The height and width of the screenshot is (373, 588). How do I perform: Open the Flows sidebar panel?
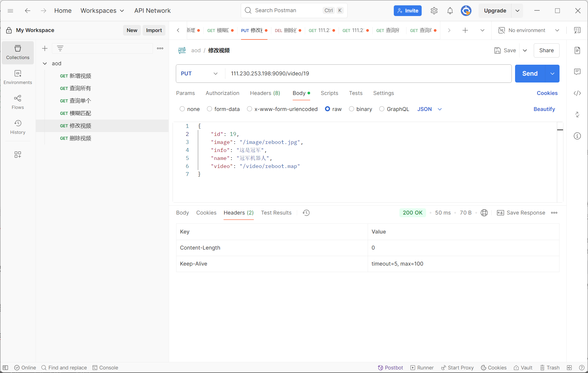click(18, 102)
